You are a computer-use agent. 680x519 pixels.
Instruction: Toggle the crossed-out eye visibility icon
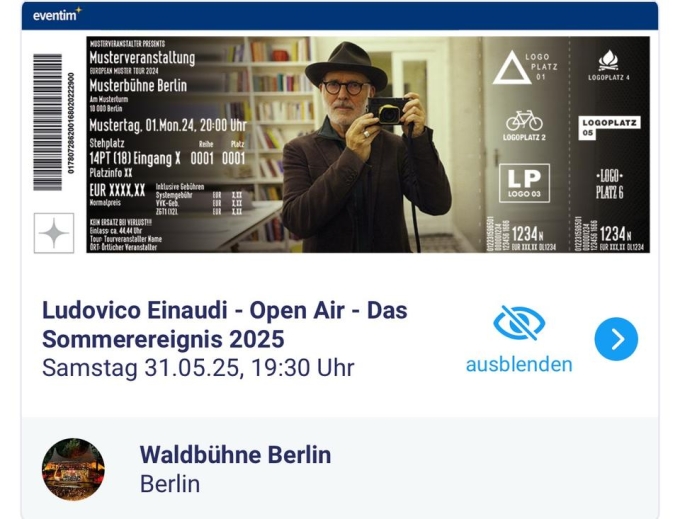(x=519, y=323)
